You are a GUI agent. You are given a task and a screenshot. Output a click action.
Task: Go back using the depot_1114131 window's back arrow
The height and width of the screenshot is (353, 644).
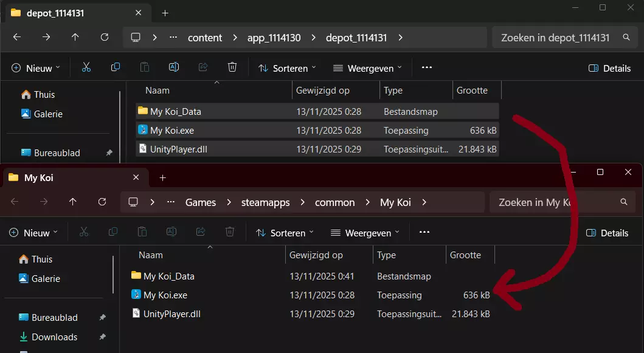17,37
